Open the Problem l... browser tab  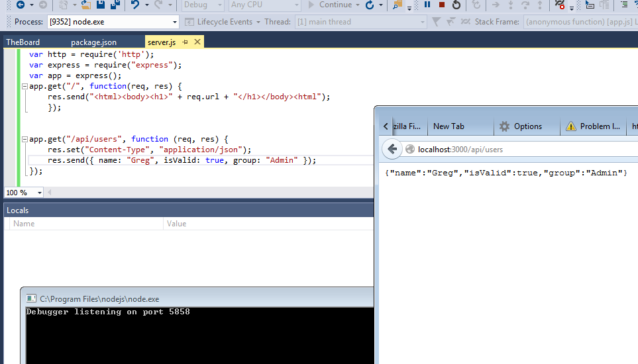pos(594,126)
